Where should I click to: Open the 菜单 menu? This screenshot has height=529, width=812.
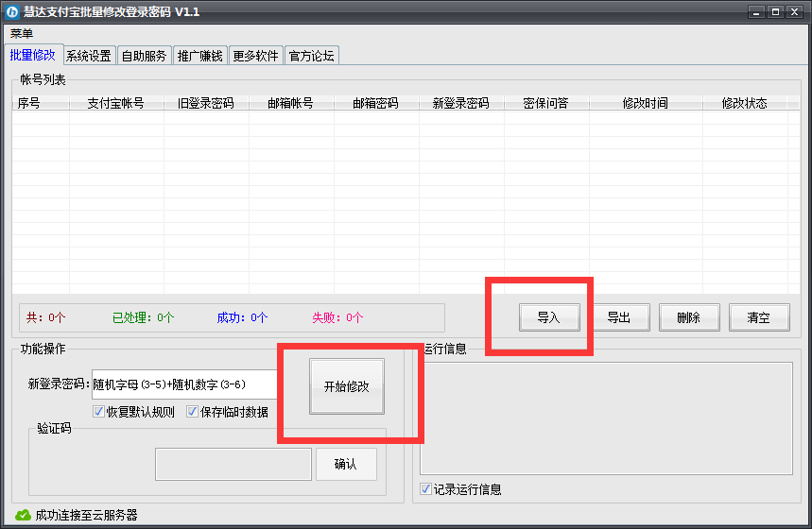(22, 33)
